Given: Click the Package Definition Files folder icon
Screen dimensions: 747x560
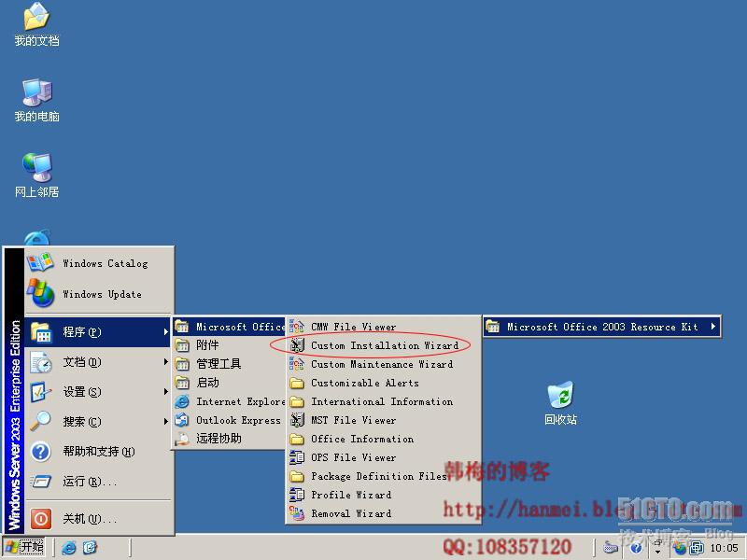Looking at the screenshot, I should (x=297, y=476).
